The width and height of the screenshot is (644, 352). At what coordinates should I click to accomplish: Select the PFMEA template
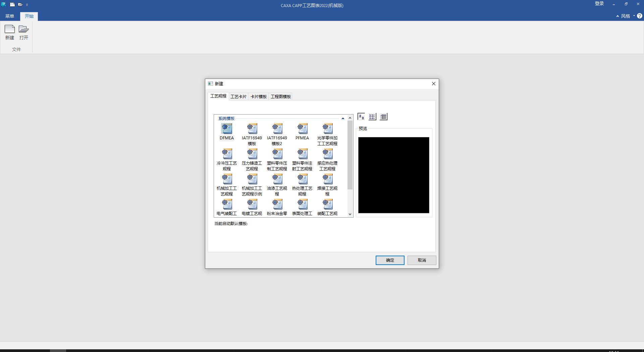(x=302, y=132)
